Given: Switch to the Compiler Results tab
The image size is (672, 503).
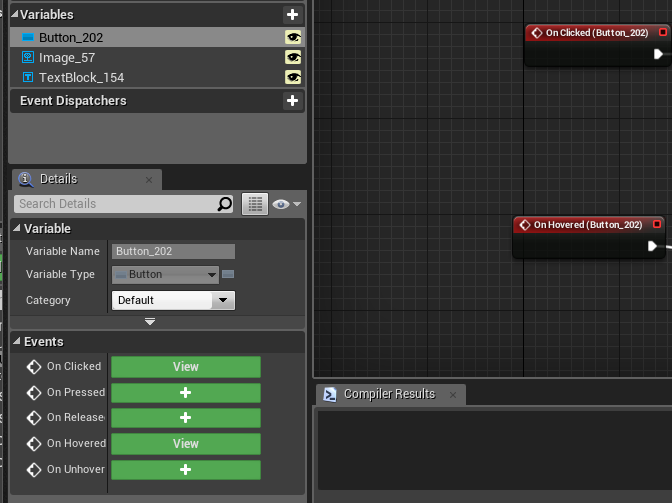Looking at the screenshot, I should pyautogui.click(x=389, y=394).
